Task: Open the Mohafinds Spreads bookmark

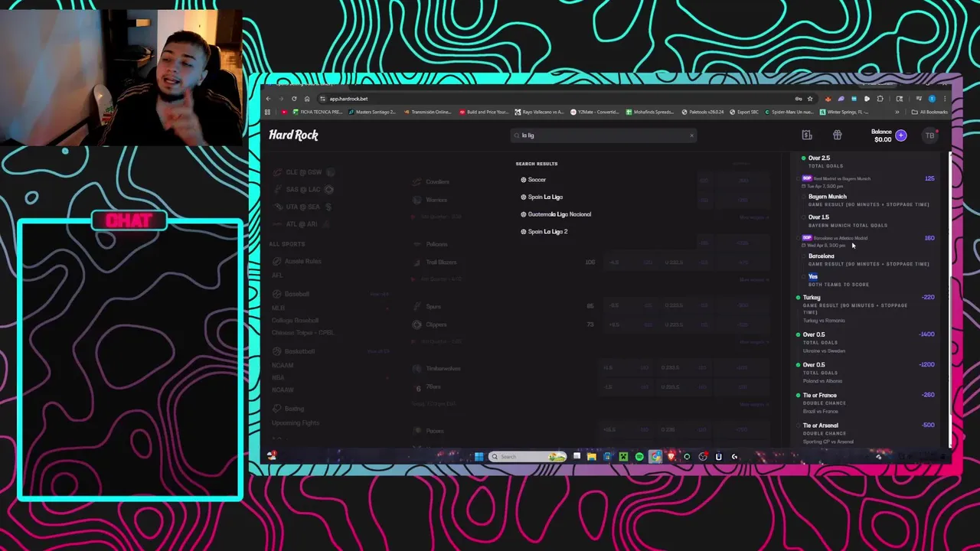Action: [x=650, y=112]
